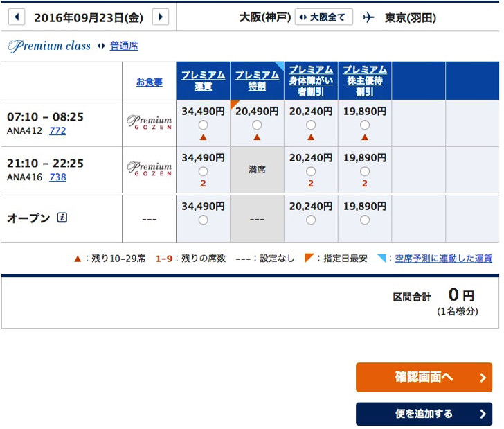Click the 便を追加する navy button
This screenshot has height=429, width=504.
pyautogui.click(x=424, y=414)
